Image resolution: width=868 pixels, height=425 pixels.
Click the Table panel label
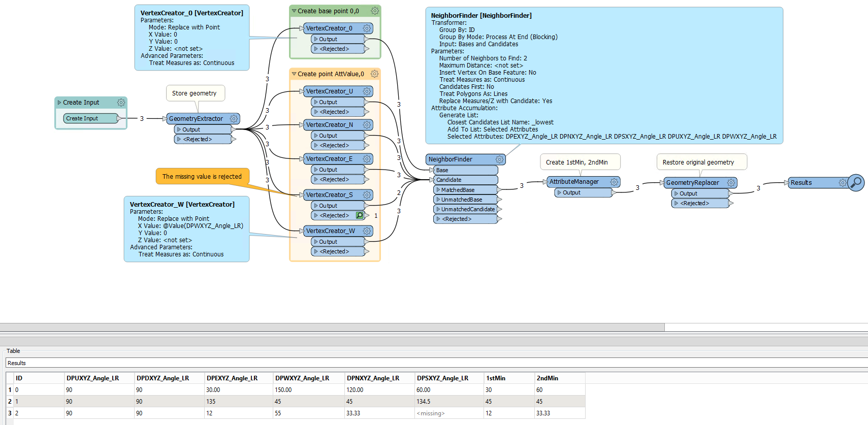(x=13, y=351)
